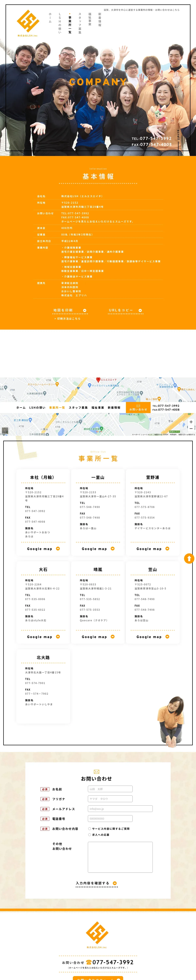Click 福祉事業 in the sticky navigation bar
The width and height of the screenshot is (196, 980).
pyautogui.click(x=98, y=408)
